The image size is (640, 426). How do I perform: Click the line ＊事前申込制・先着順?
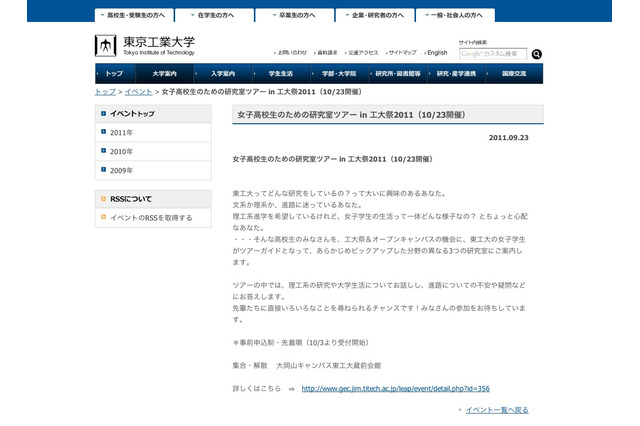click(x=301, y=343)
